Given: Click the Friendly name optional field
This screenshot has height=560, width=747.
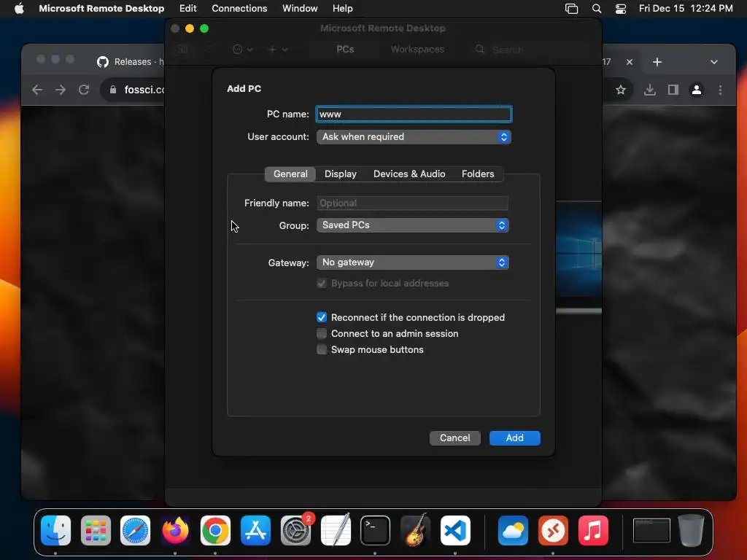Looking at the screenshot, I should click(413, 203).
